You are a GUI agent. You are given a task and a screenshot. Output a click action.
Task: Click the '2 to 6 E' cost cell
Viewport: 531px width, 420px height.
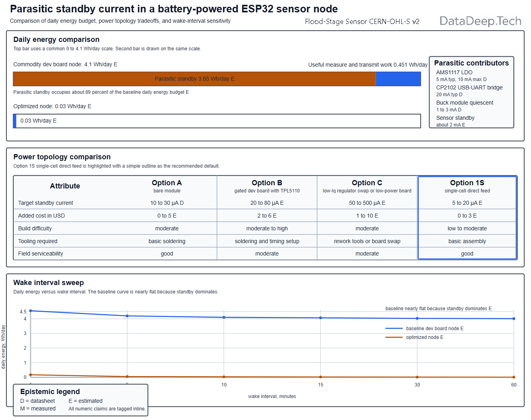point(267,216)
